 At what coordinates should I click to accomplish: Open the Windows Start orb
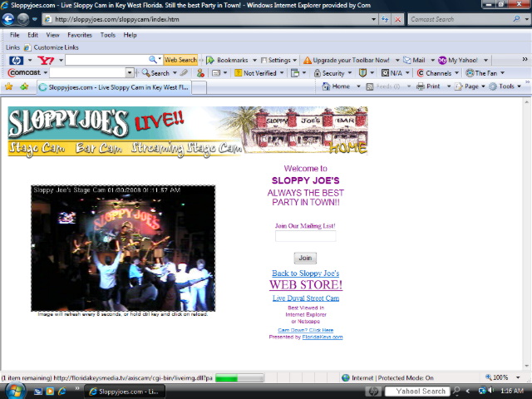pyautogui.click(x=14, y=392)
